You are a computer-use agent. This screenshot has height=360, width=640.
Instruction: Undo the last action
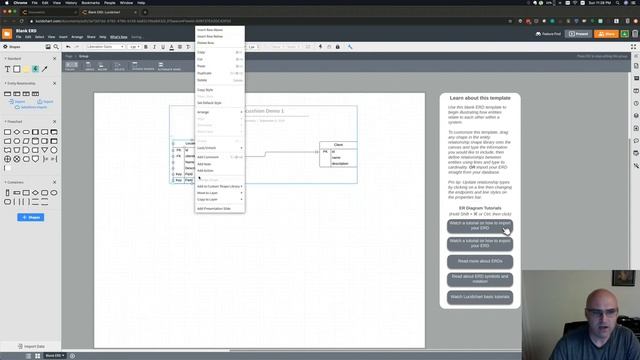coord(68,47)
